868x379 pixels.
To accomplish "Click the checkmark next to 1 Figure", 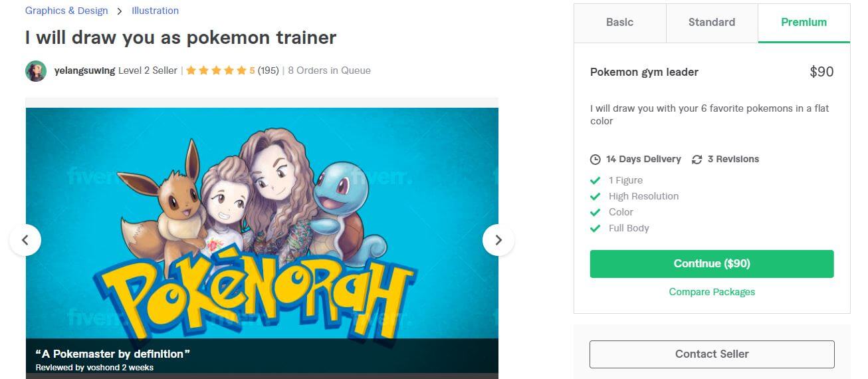I will pyautogui.click(x=596, y=180).
